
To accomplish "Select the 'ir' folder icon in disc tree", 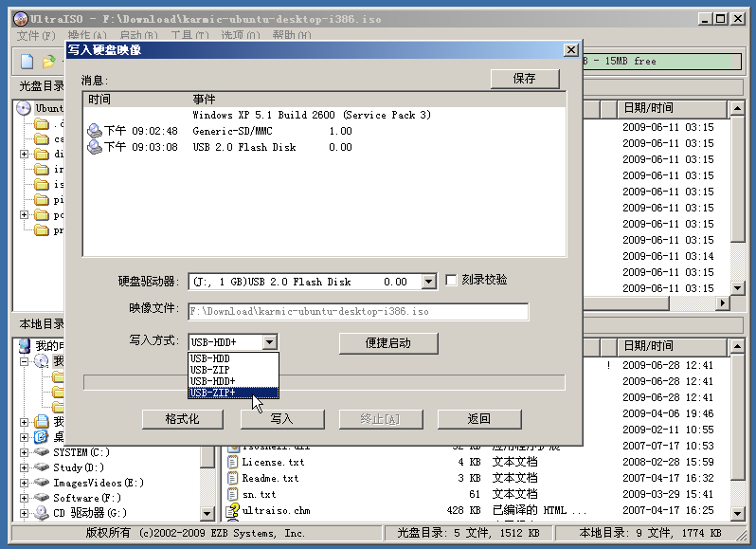I will pos(42,170).
